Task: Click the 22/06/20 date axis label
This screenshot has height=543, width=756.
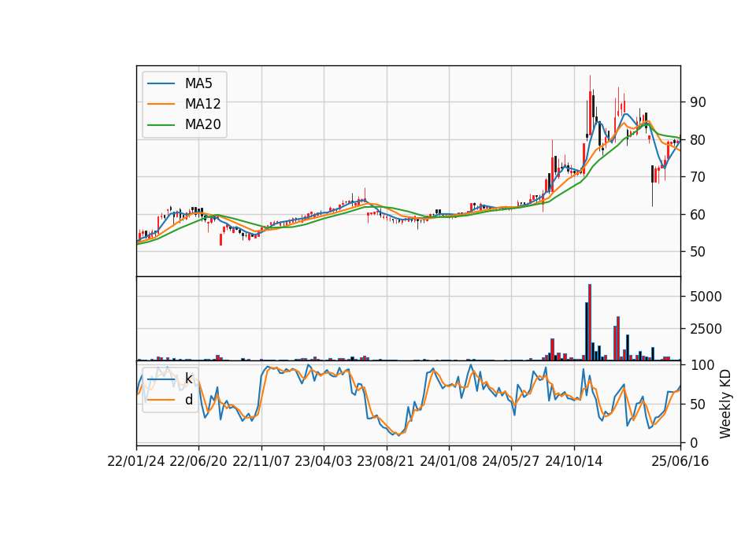Action: [x=198, y=461]
